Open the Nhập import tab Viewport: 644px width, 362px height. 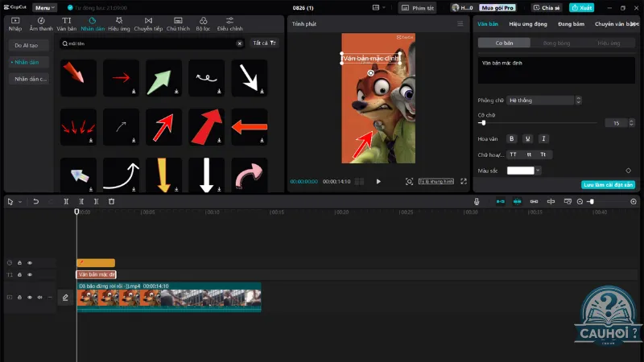click(15, 24)
